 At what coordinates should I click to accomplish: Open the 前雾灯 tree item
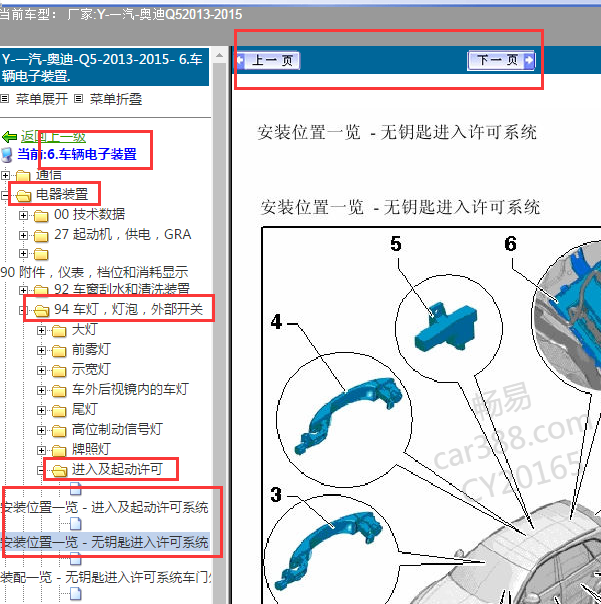click(91, 350)
